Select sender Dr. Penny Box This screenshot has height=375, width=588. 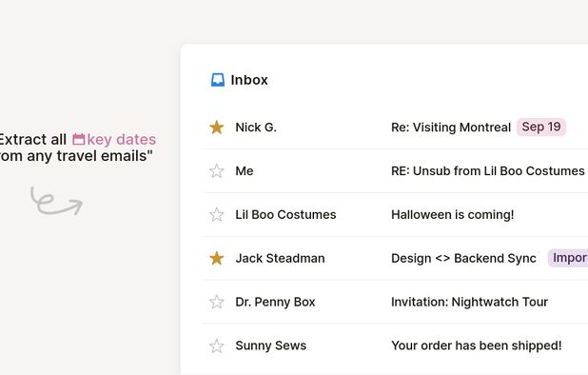pyautogui.click(x=275, y=302)
